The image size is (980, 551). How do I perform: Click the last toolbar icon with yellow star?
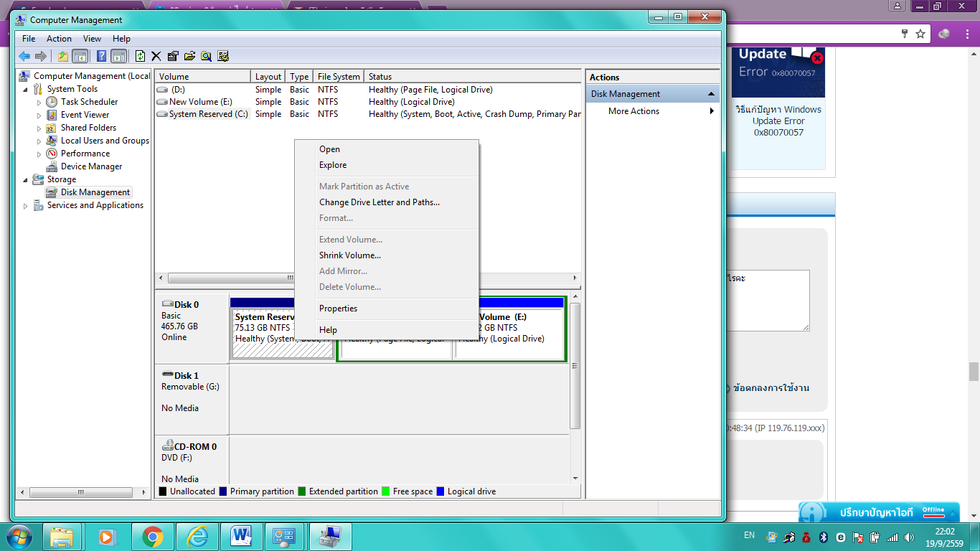[x=223, y=56]
